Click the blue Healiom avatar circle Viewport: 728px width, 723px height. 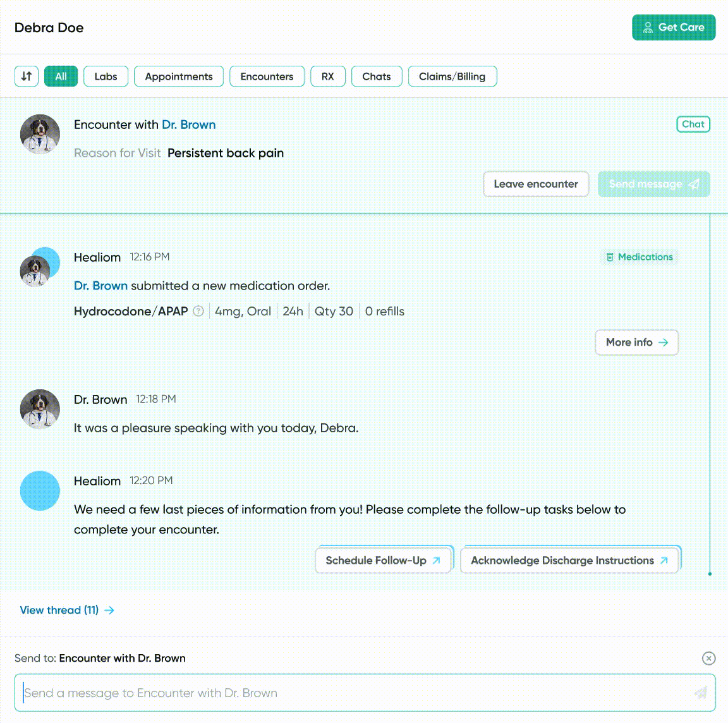click(40, 490)
